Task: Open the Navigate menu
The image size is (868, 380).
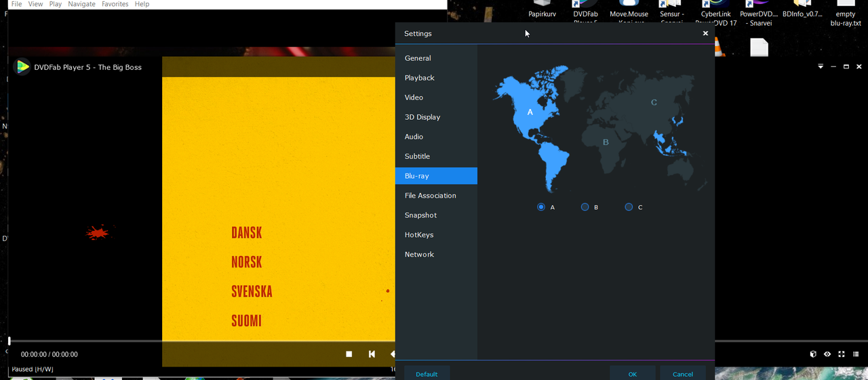Action: 81,4
